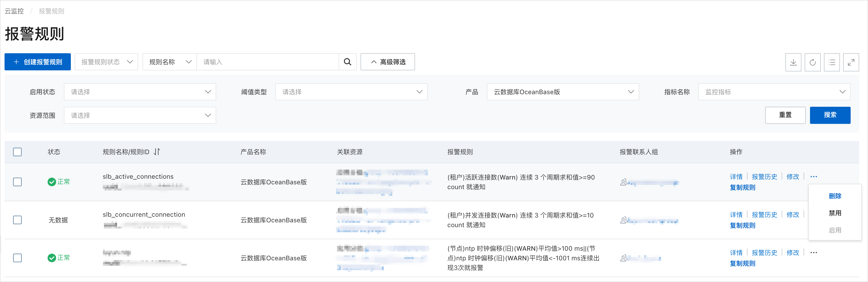Click 复制规则 for ntp clock offset rule

coord(742,264)
